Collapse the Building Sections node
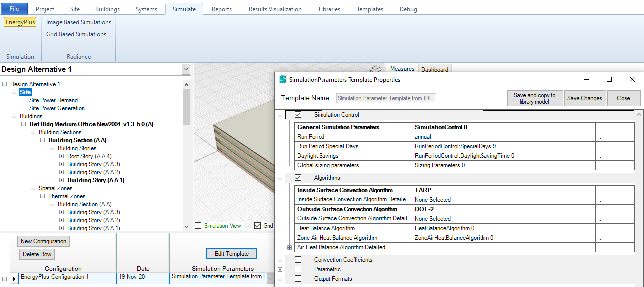Viewport: 644px width, 287px height. tap(33, 132)
